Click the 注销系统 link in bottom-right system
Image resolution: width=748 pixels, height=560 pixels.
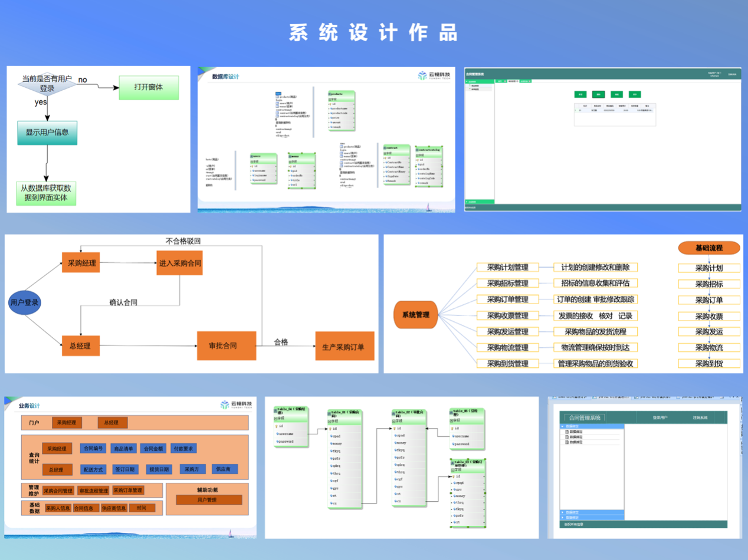coord(700,418)
